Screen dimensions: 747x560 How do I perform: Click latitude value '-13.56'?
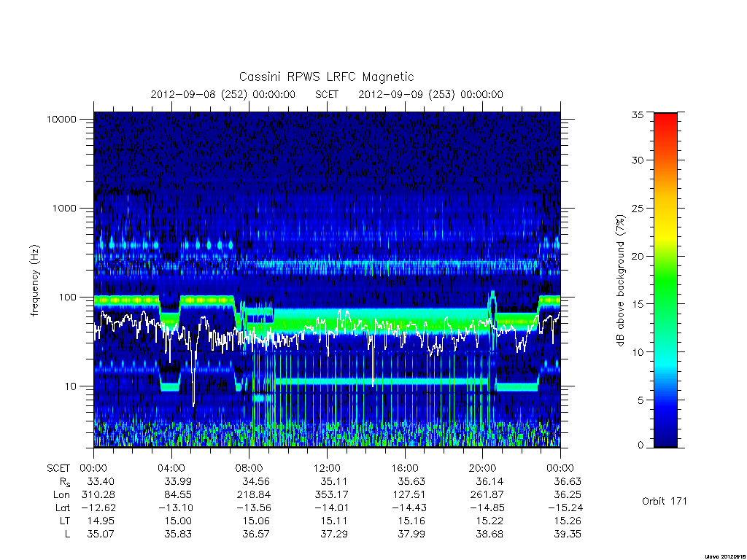click(x=253, y=508)
